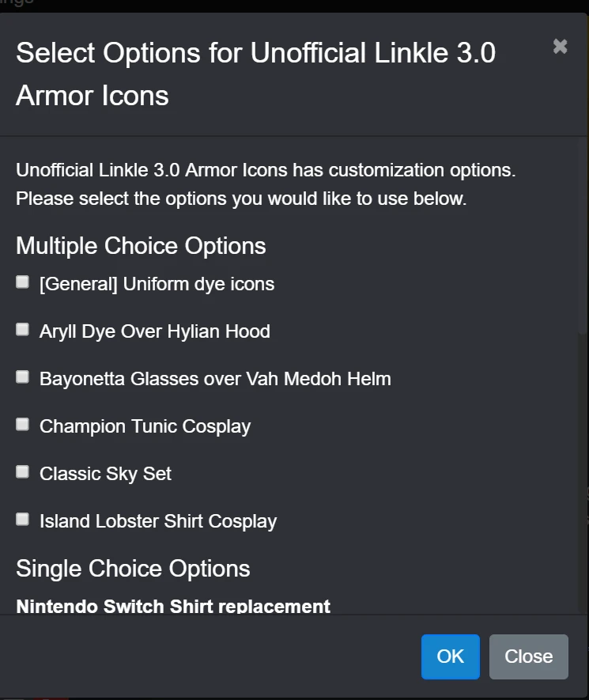Click the '[General] Uniform dye icons' label text
The height and width of the screenshot is (700, 589).
click(x=157, y=284)
